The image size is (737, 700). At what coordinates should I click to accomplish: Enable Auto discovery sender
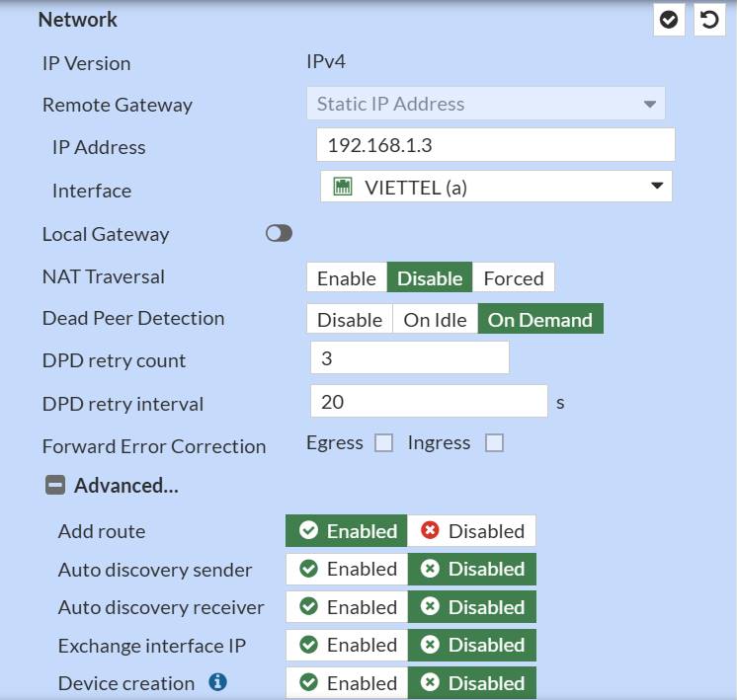pos(347,569)
